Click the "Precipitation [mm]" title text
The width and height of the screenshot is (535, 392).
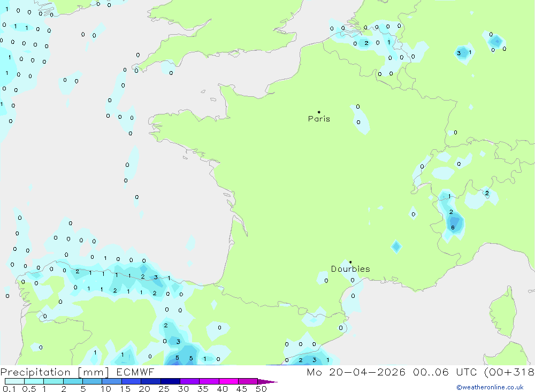(55, 372)
